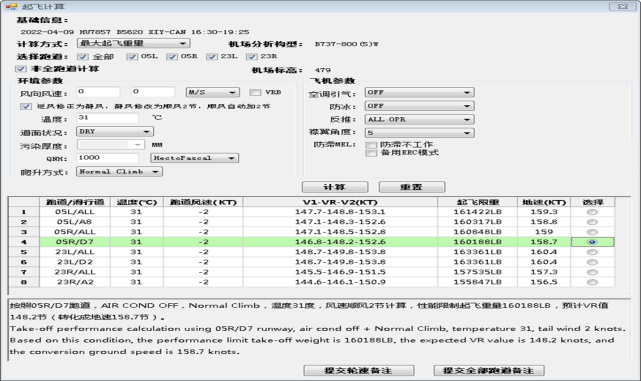This screenshot has height=381, width=641.
Task: Uncheck the 23R runway checkbox
Action: 251,56
